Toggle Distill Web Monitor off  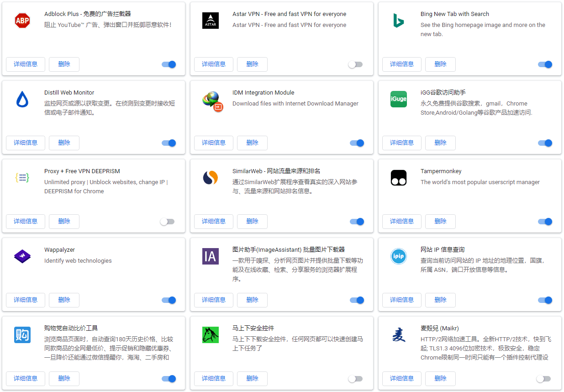[x=169, y=143]
